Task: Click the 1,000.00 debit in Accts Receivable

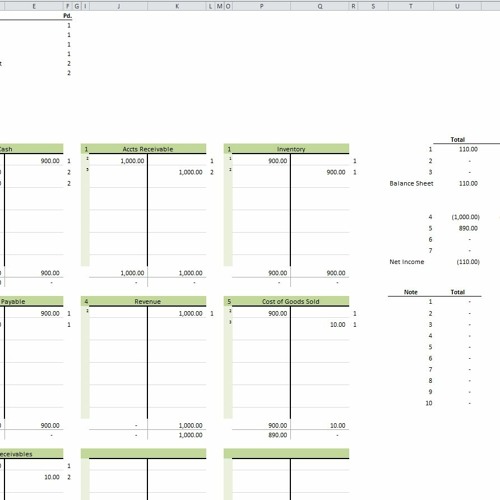Action: tap(132, 161)
